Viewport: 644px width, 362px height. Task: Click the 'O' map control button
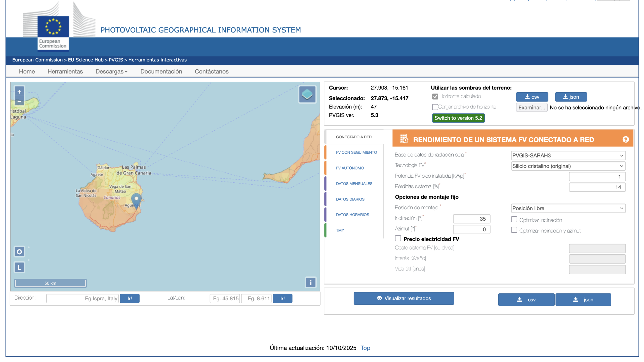point(19,252)
